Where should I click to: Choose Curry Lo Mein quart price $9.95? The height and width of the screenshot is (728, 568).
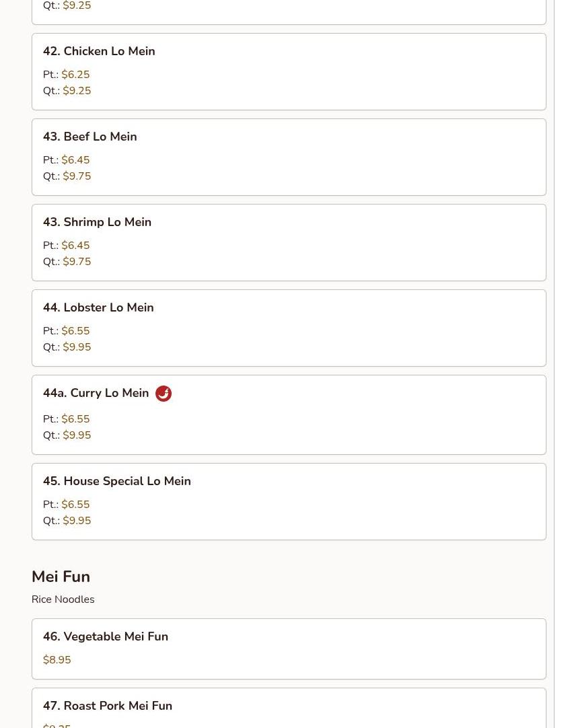(x=77, y=435)
